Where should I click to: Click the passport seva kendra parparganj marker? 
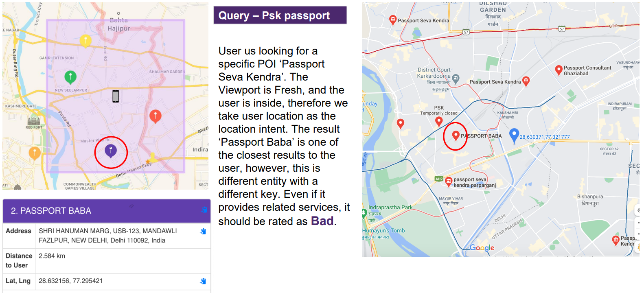(449, 181)
